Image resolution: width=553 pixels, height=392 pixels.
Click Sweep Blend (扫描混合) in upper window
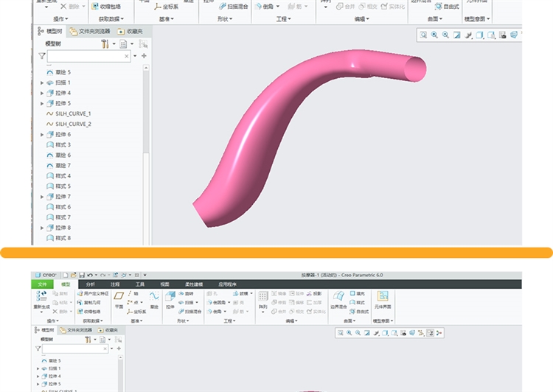(234, 7)
